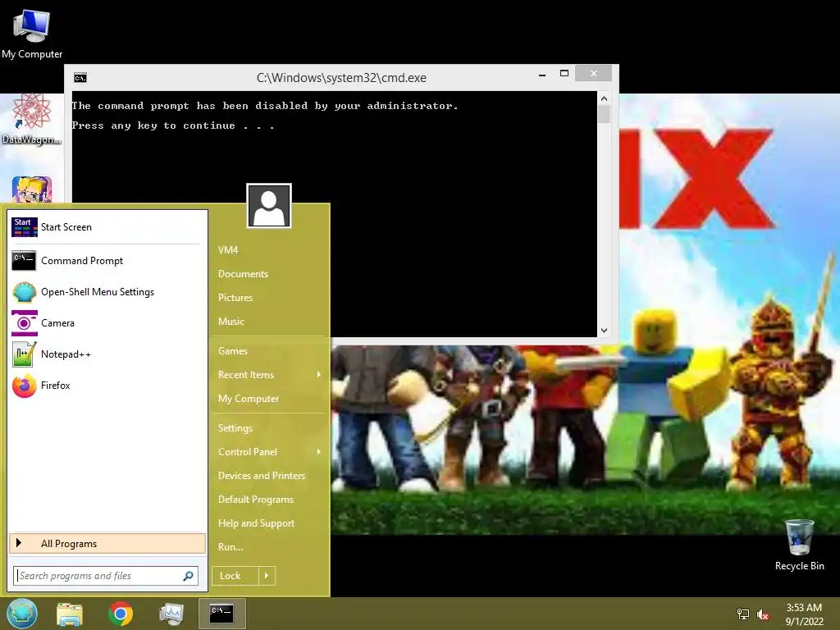Click the 'Press any key to continue' line
Viewport: 840px width, 630px height.
[173, 126]
